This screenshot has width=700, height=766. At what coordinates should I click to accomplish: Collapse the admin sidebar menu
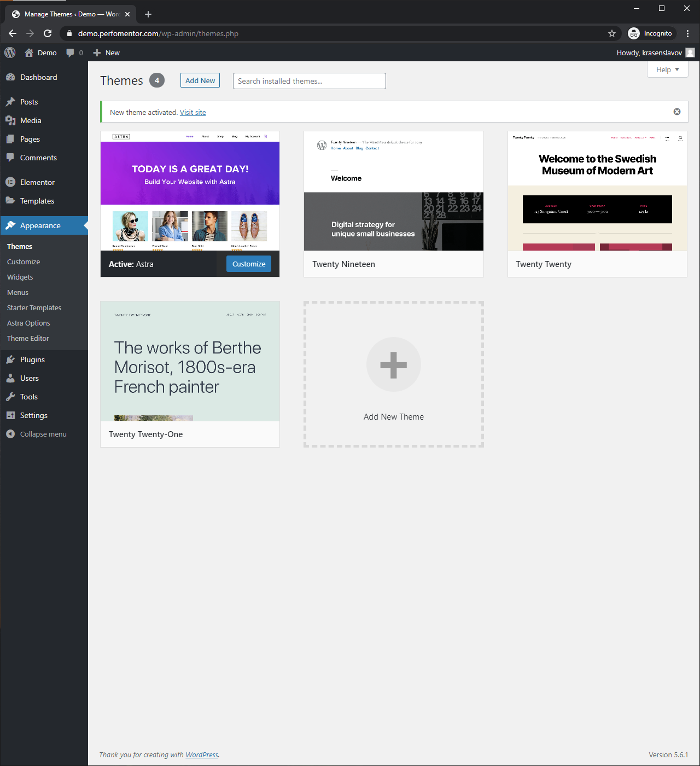click(43, 434)
